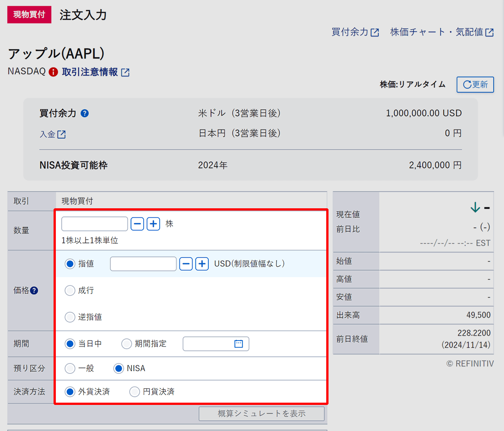
Task: Select the 逆指値 stop order radio button
Action: (70, 317)
